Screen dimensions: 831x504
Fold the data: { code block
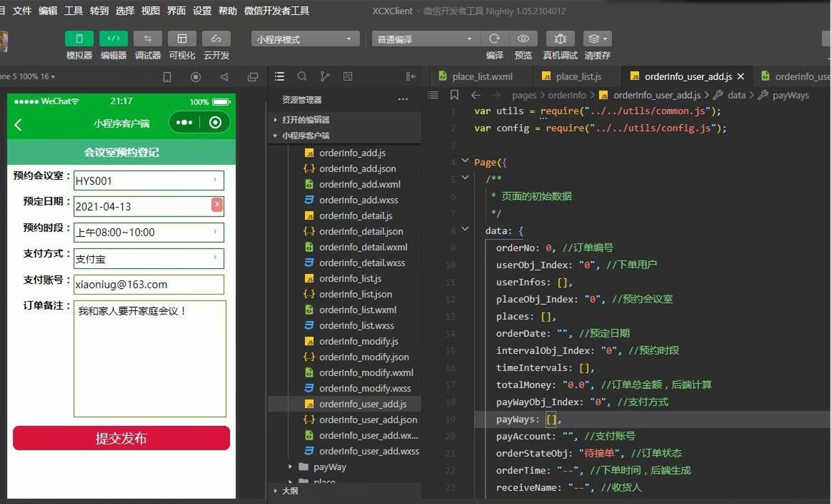click(x=465, y=229)
